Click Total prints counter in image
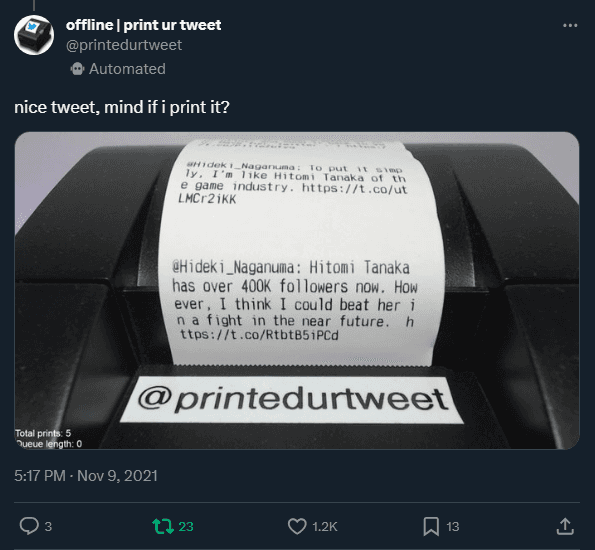 (x=43, y=433)
